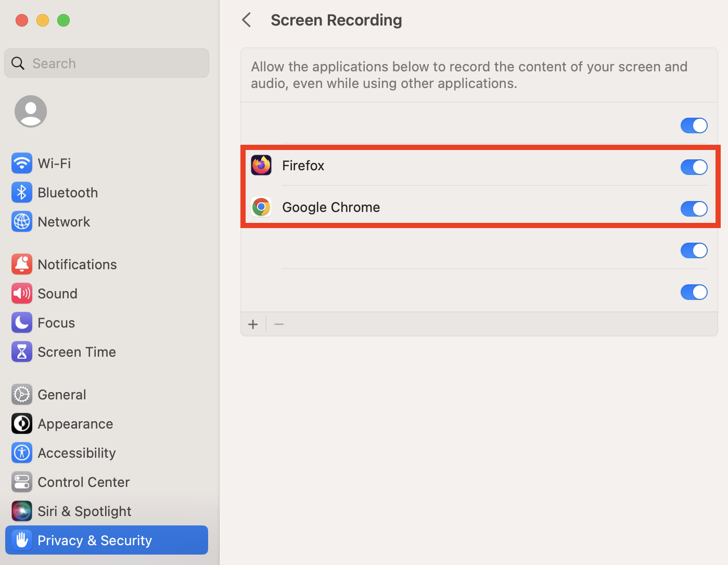Click the Network globe icon
This screenshot has width=728, height=565.
tap(22, 222)
